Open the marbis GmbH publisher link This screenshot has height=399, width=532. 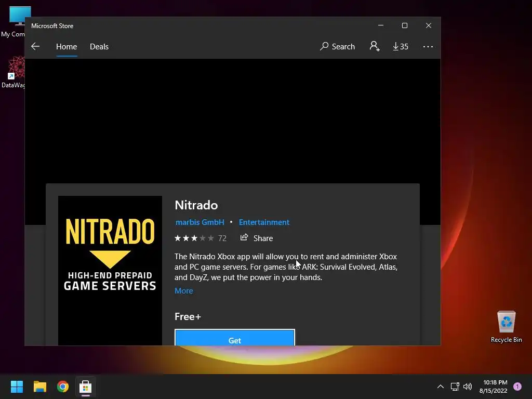[x=200, y=222]
